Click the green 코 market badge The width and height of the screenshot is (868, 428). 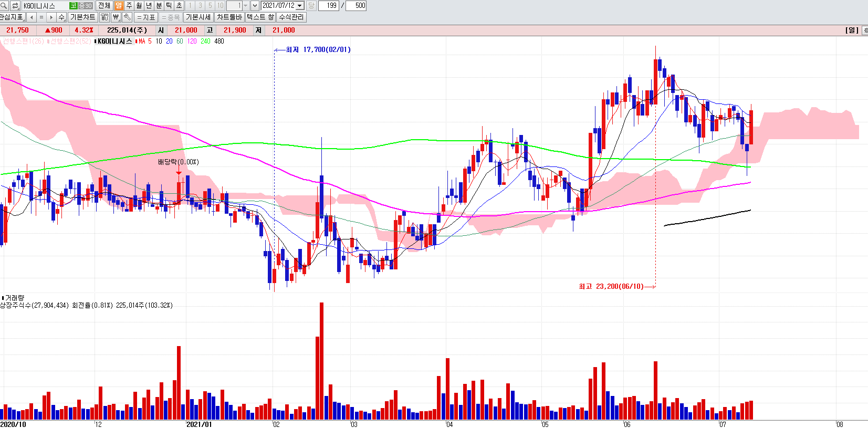[x=73, y=6]
